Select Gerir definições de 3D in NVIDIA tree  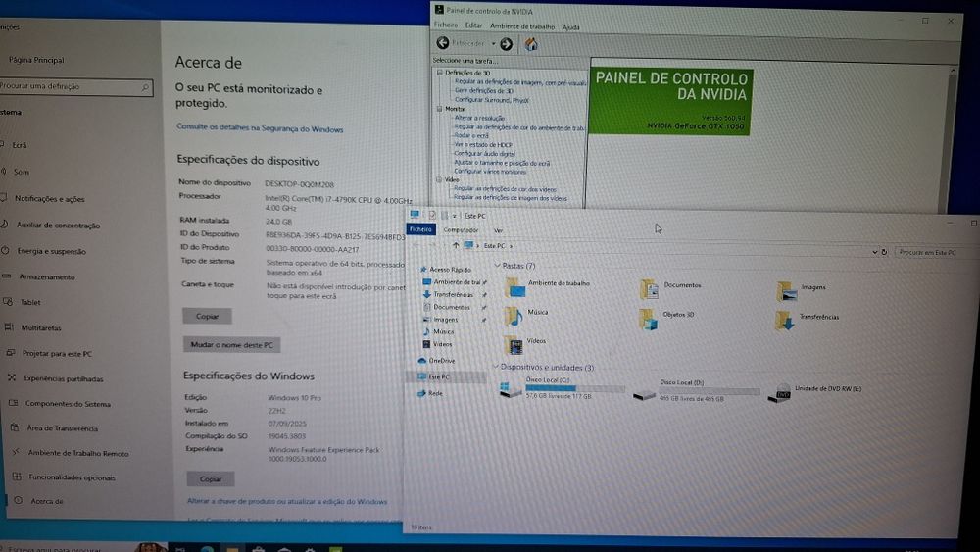click(x=484, y=90)
